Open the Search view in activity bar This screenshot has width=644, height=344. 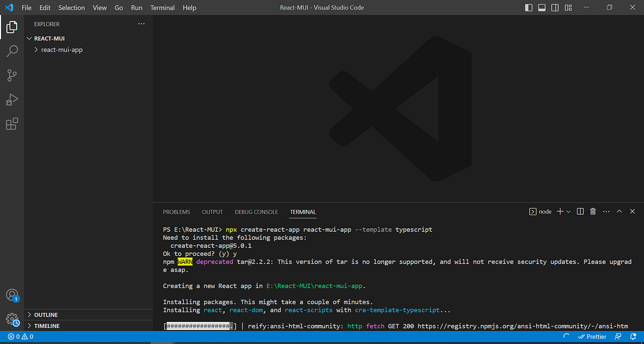[x=12, y=52]
